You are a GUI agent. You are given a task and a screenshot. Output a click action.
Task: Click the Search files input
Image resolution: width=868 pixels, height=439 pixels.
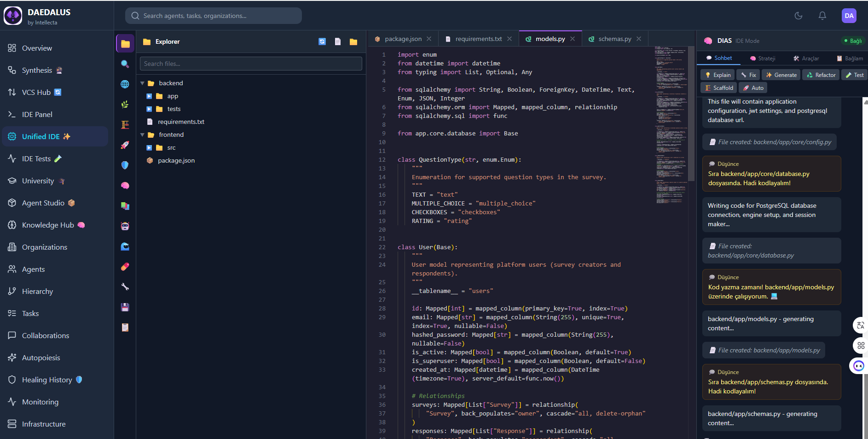tap(251, 64)
